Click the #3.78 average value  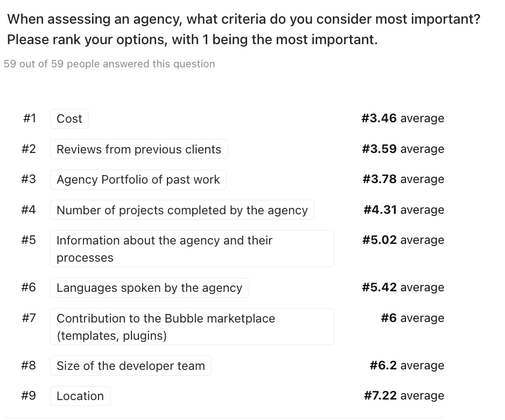403,179
